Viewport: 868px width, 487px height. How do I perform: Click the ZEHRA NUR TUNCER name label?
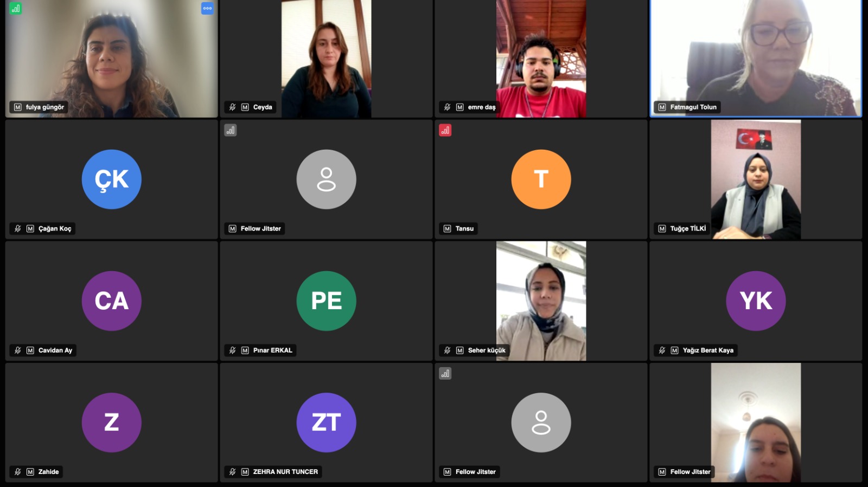[x=285, y=472]
